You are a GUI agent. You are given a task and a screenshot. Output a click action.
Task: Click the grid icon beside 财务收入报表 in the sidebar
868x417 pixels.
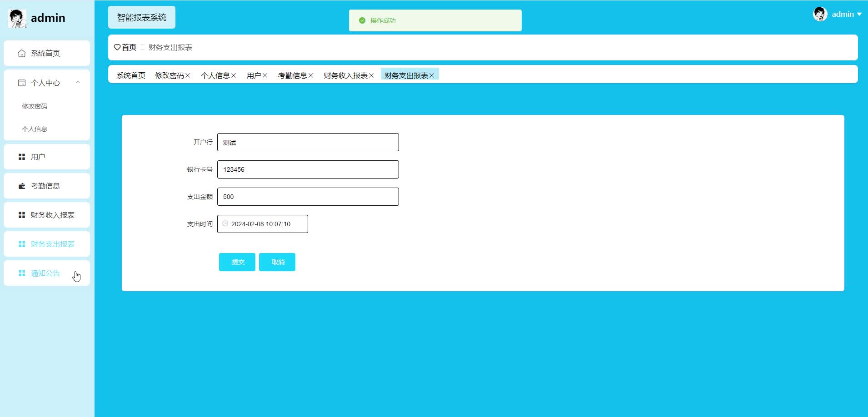tap(22, 215)
